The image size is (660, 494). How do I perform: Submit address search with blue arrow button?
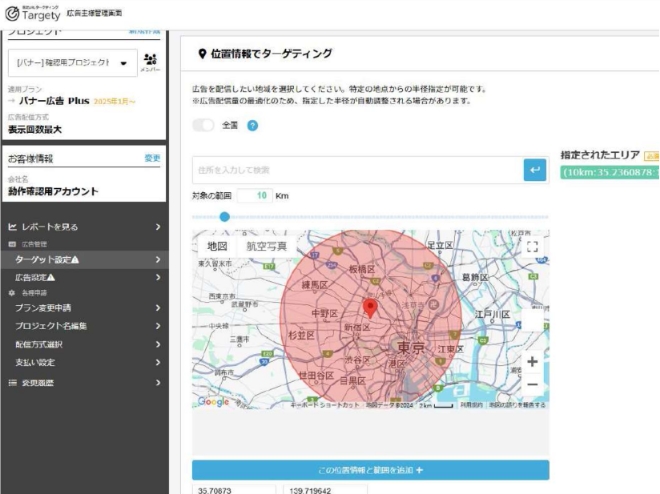(535, 170)
